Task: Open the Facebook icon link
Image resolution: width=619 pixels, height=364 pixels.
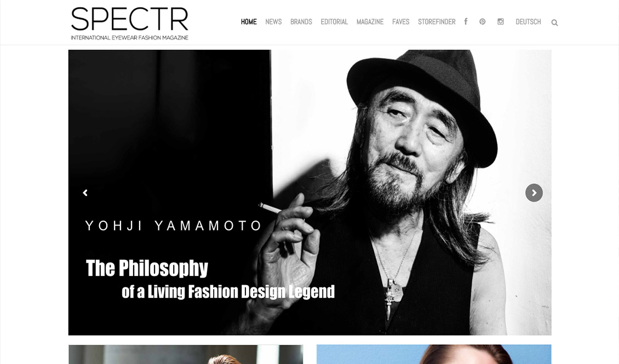Action: point(466,22)
